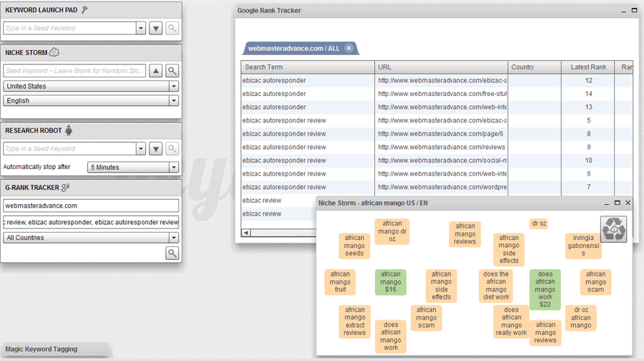Click the african mango fruit tag
This screenshot has width=644, height=361.
tap(340, 282)
